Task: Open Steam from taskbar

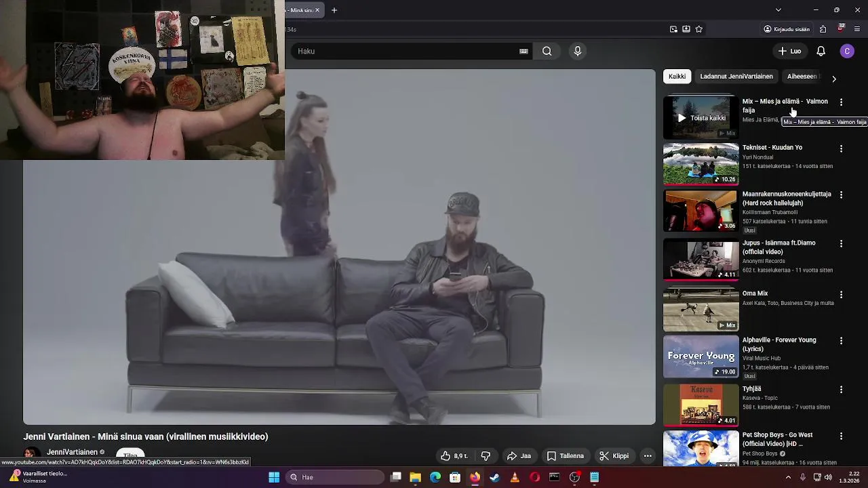Action: 495,477
